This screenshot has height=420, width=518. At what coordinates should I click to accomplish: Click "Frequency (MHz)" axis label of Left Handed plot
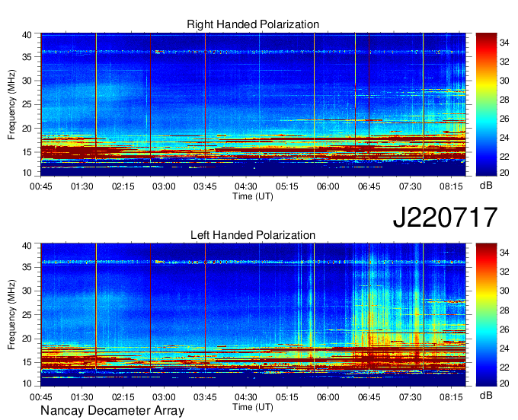(x=11, y=315)
